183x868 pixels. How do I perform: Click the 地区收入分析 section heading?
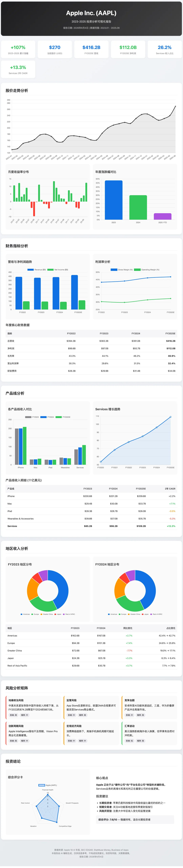tap(17, 549)
